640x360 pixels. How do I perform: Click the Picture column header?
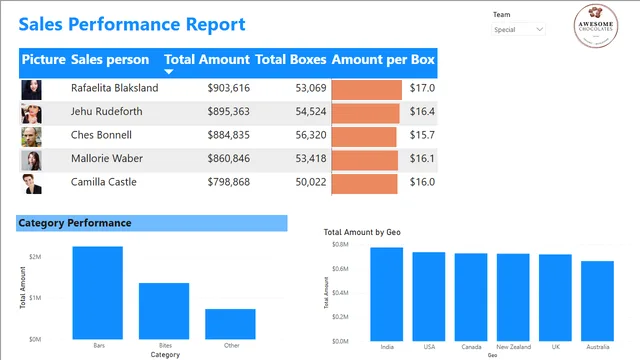(43, 60)
